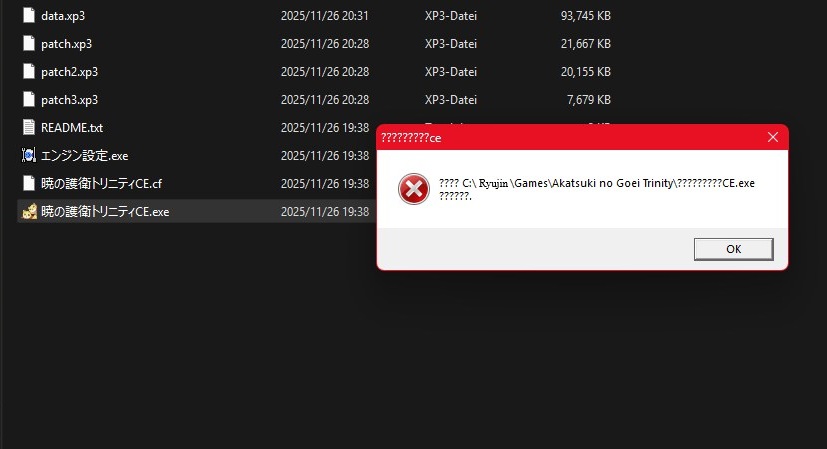
Task: Click the README.txt file name
Action: 72,127
